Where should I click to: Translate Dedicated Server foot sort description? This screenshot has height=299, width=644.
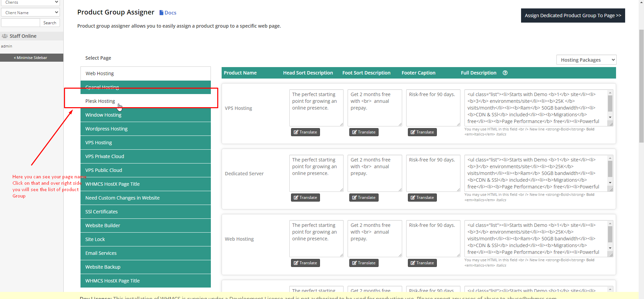click(x=363, y=198)
